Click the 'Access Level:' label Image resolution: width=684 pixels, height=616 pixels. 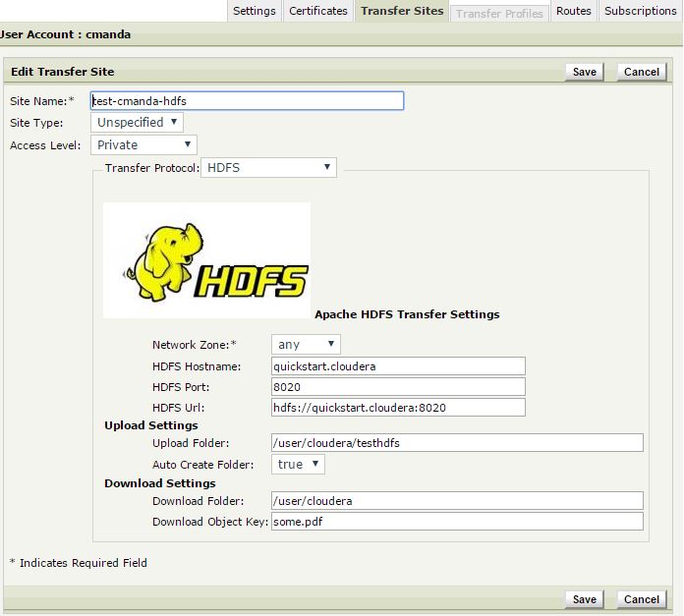pyautogui.click(x=45, y=145)
